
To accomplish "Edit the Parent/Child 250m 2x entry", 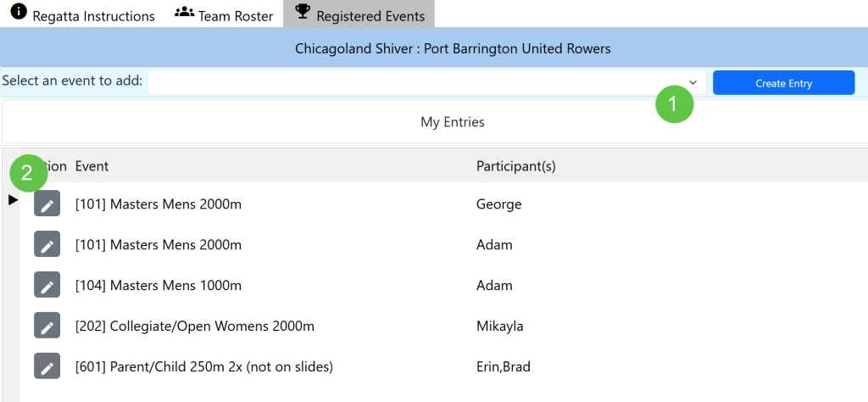I will [x=47, y=366].
